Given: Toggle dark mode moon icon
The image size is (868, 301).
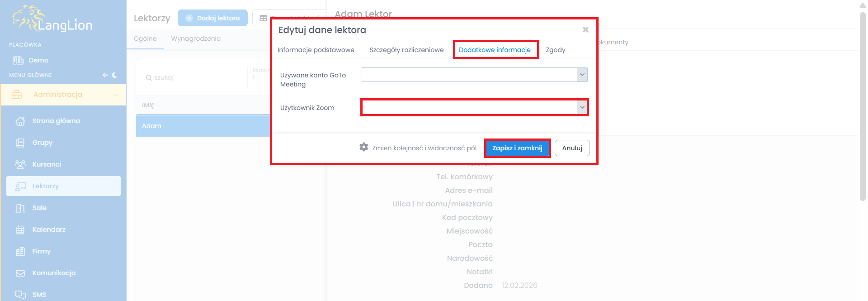Looking at the screenshot, I should click(115, 75).
